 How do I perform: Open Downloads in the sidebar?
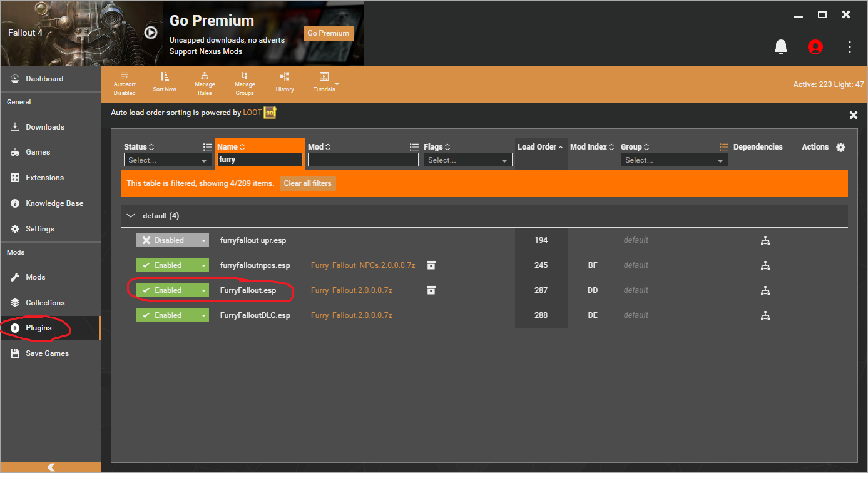coord(50,127)
